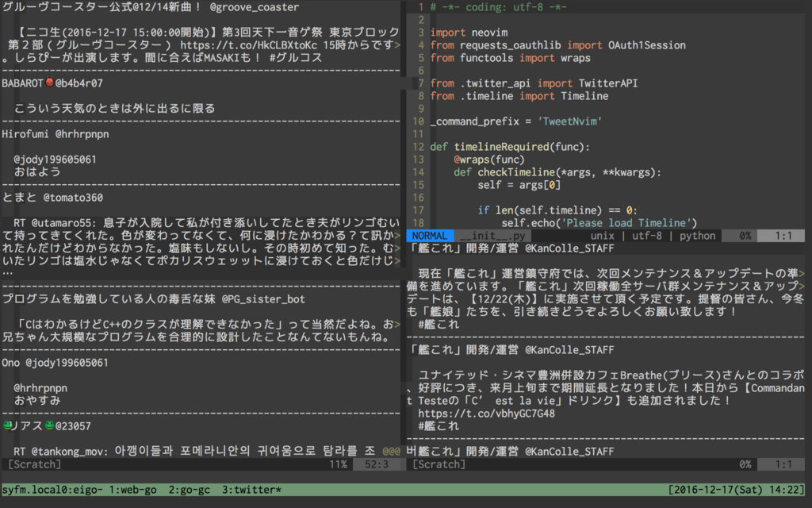
Task: Open the t.co/HkCLBXtoKc link in the groove_coaster tweet
Action: click(248, 45)
